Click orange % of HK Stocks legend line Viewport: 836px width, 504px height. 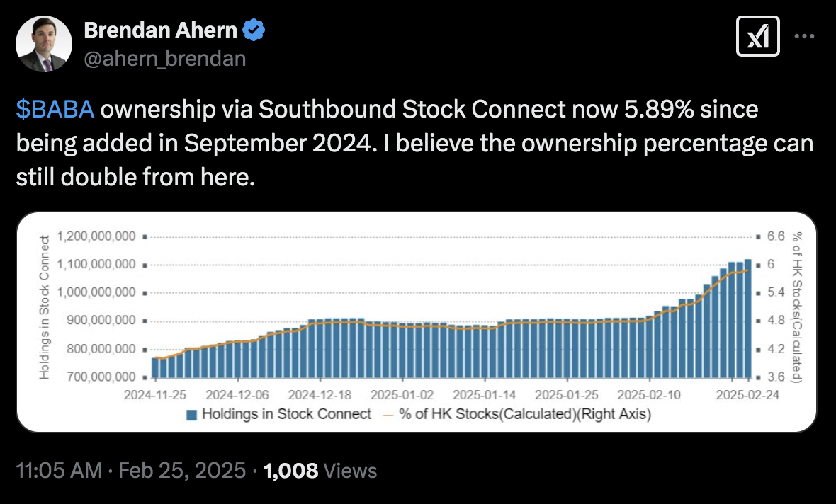click(x=389, y=415)
